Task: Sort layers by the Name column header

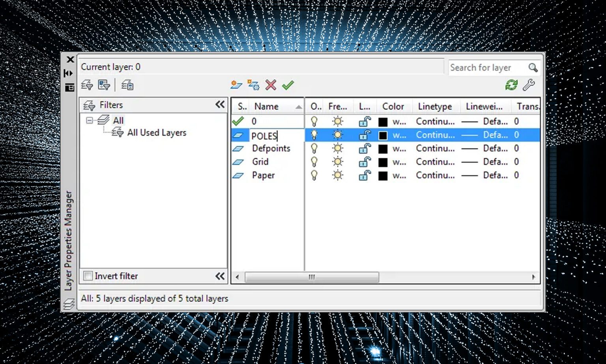Action: 266,106
